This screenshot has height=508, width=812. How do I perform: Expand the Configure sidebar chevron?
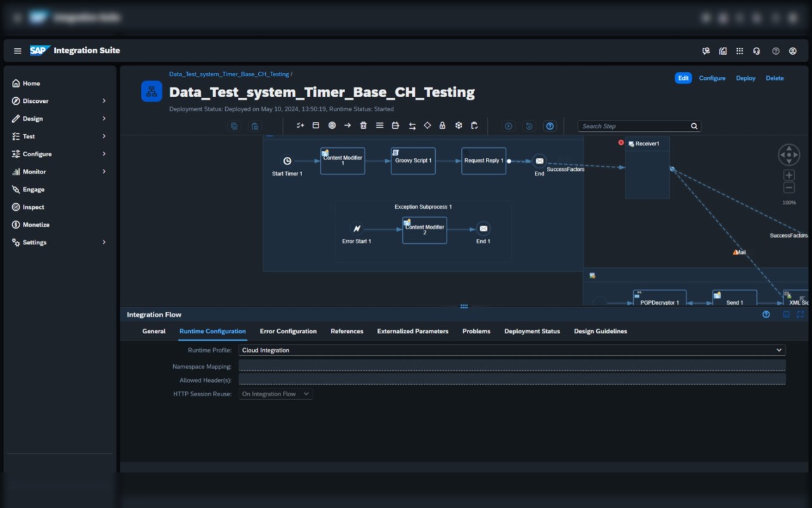point(104,154)
